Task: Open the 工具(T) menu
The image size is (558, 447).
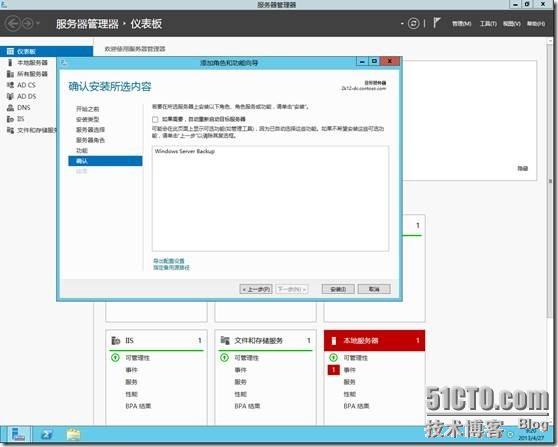Action: click(x=488, y=23)
